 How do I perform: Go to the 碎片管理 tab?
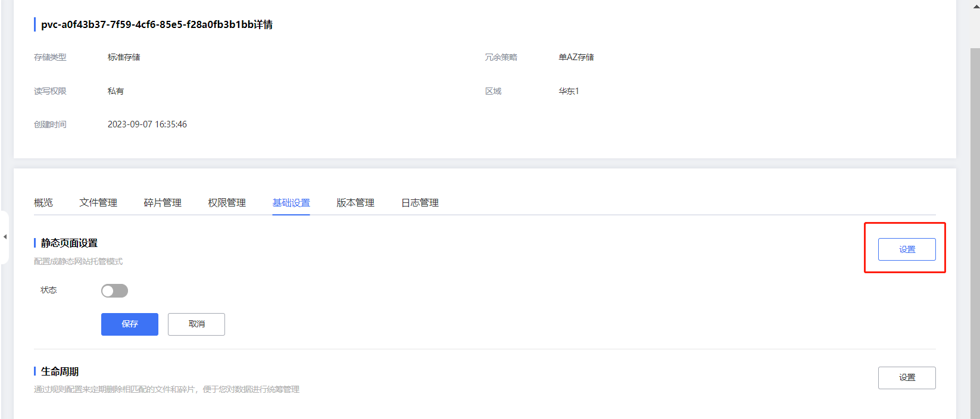pos(163,203)
